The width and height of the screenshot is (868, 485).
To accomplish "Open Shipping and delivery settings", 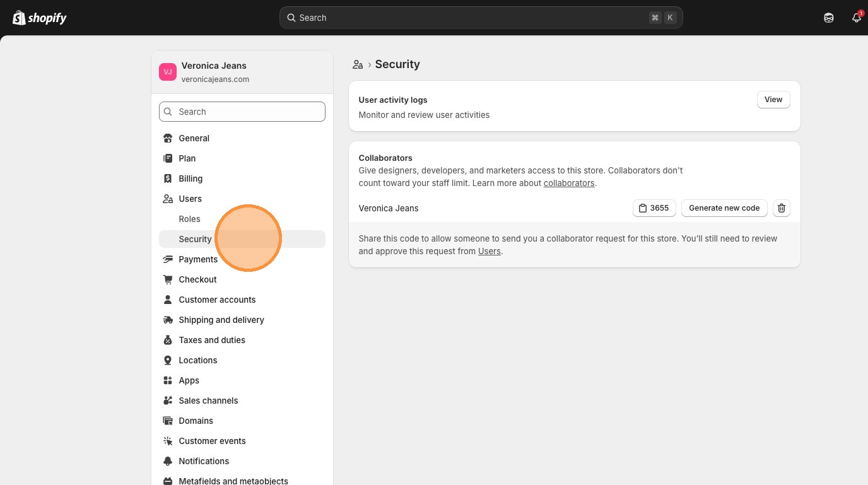I will point(242,320).
